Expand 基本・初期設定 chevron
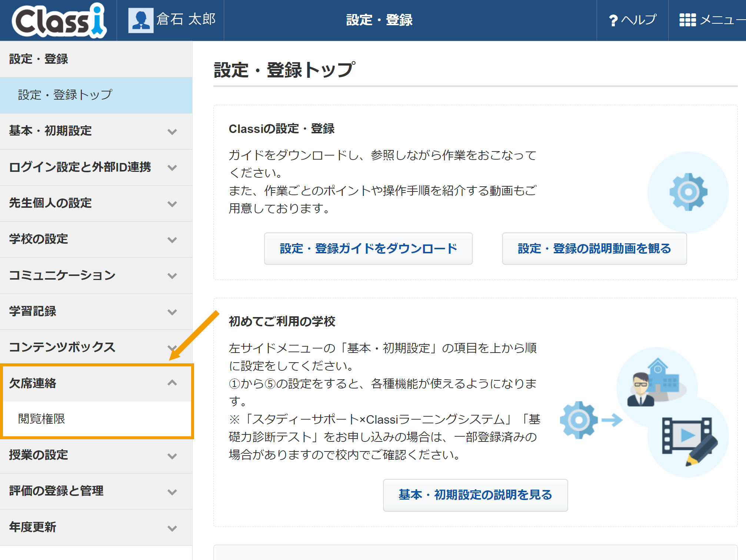This screenshot has width=746, height=560. (172, 131)
